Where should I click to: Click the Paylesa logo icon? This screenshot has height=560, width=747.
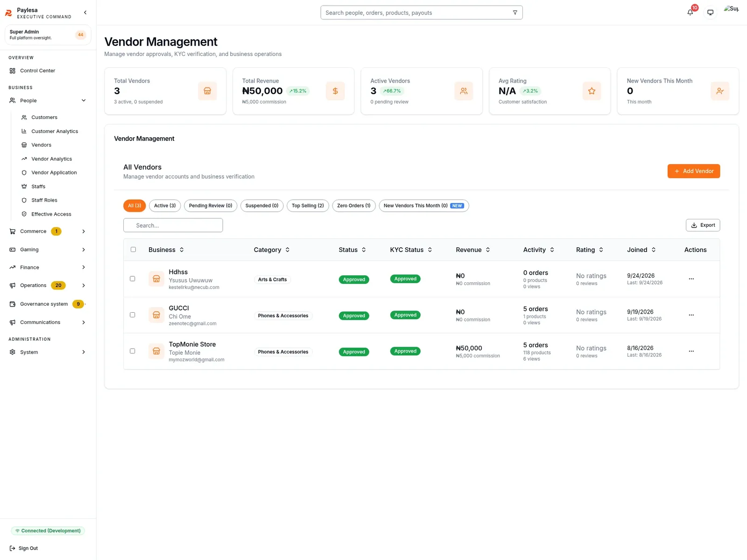pyautogui.click(x=8, y=13)
